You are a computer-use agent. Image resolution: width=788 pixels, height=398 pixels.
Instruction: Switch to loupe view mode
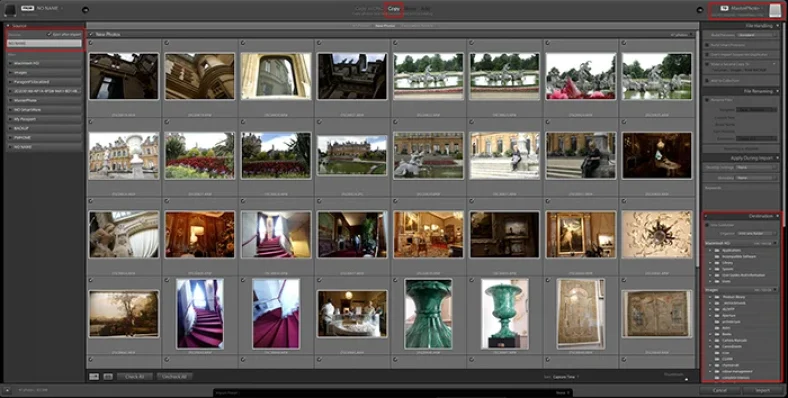coord(107,376)
